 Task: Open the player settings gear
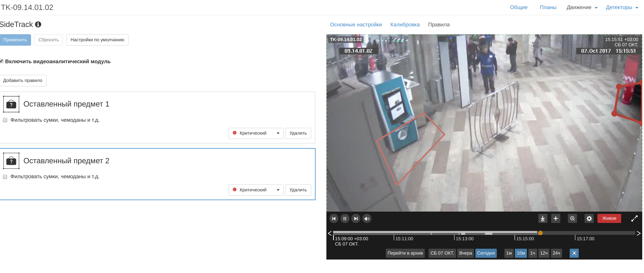(x=589, y=219)
